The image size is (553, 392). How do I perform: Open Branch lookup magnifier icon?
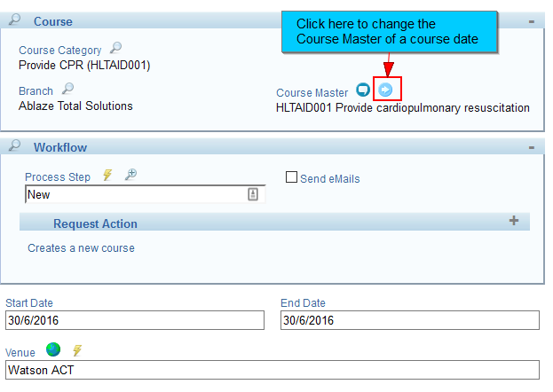coord(67,89)
